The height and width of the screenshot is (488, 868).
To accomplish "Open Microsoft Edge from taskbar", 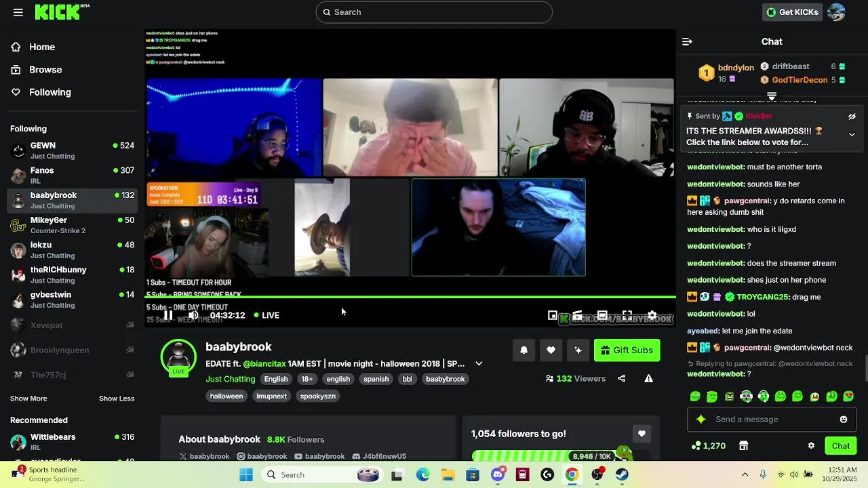I will coord(422,474).
